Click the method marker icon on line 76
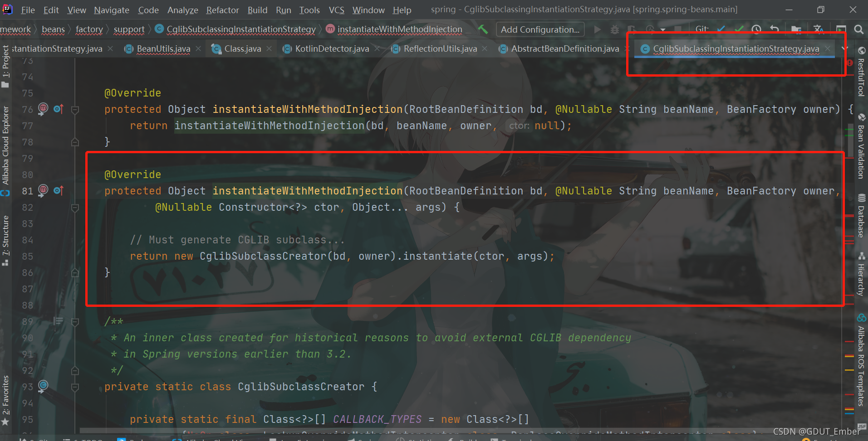The image size is (868, 441). (43, 109)
